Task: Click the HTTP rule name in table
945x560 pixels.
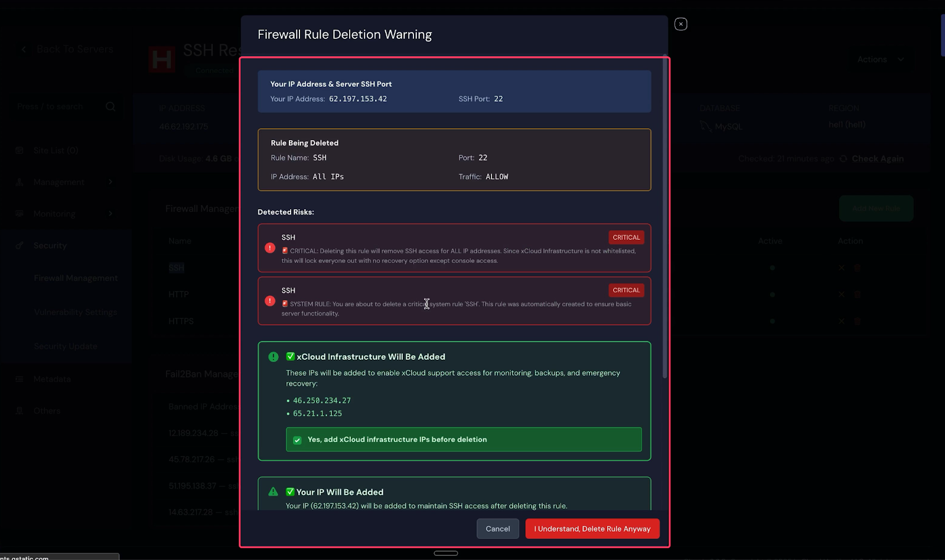Action: (178, 294)
